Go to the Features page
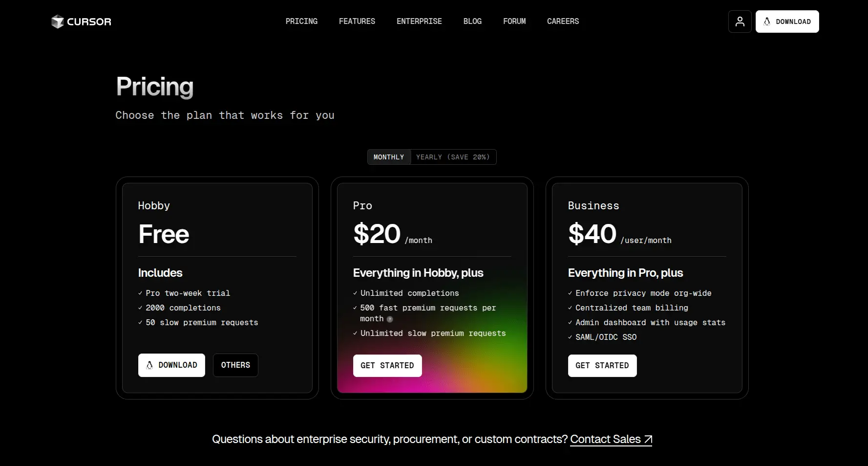Viewport: 868px width, 466px height. pyautogui.click(x=357, y=22)
